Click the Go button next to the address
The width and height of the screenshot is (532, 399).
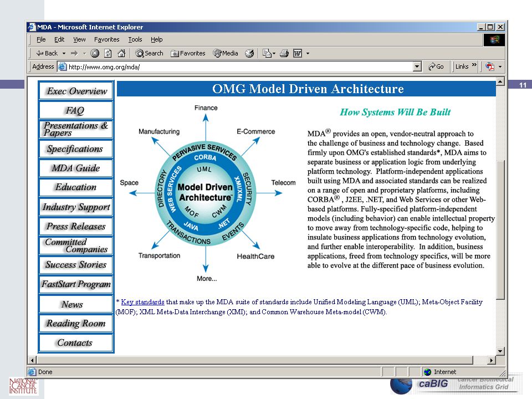436,66
